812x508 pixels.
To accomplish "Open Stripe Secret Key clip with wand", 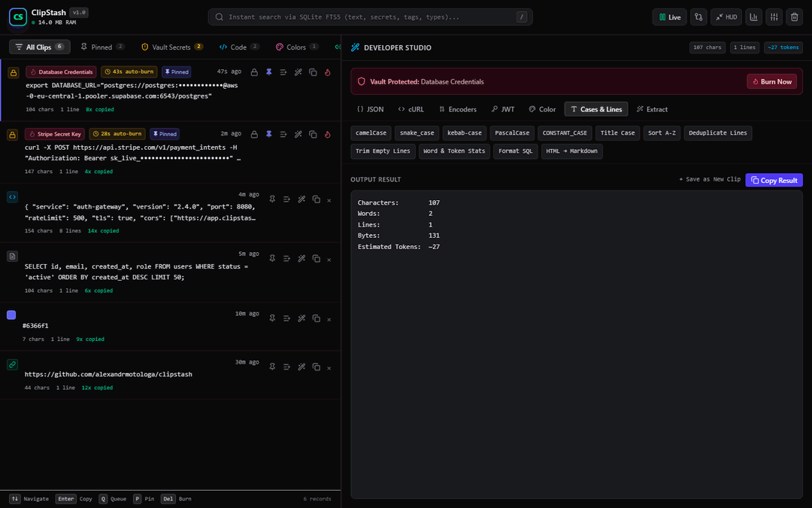I will pos(298,134).
